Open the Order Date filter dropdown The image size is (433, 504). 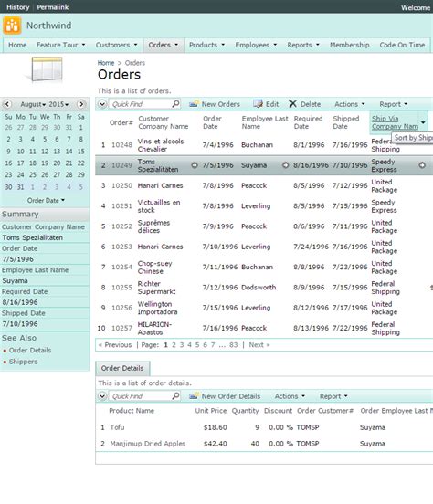pos(46,200)
